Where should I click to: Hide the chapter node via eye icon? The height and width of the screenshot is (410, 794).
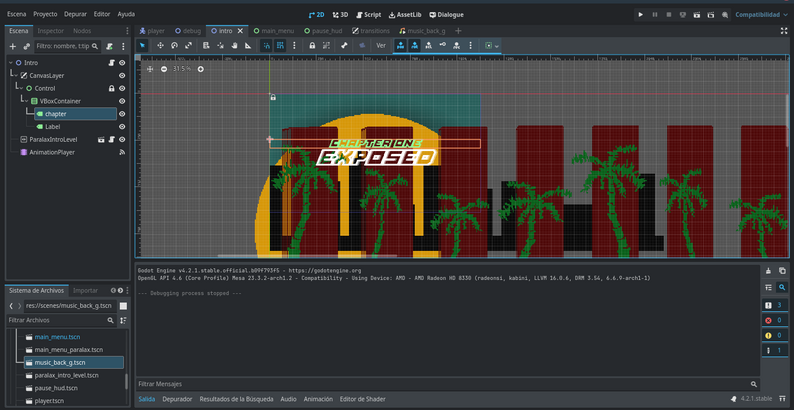(x=122, y=114)
